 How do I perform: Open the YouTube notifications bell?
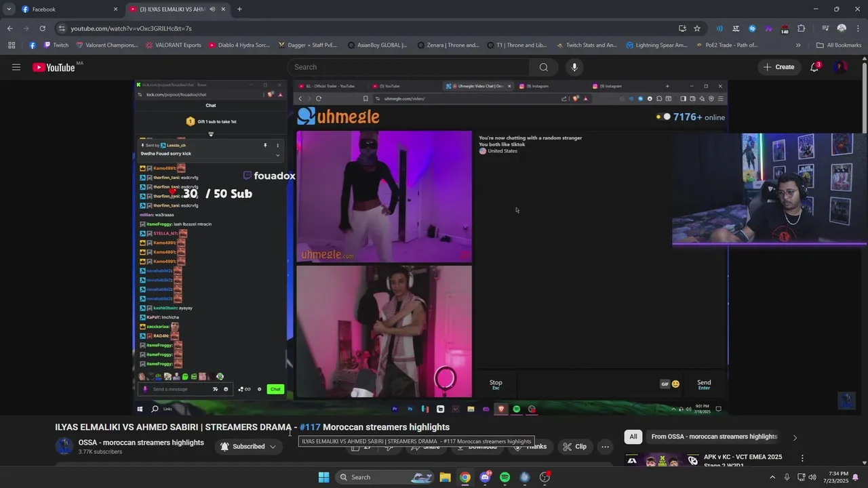click(814, 67)
